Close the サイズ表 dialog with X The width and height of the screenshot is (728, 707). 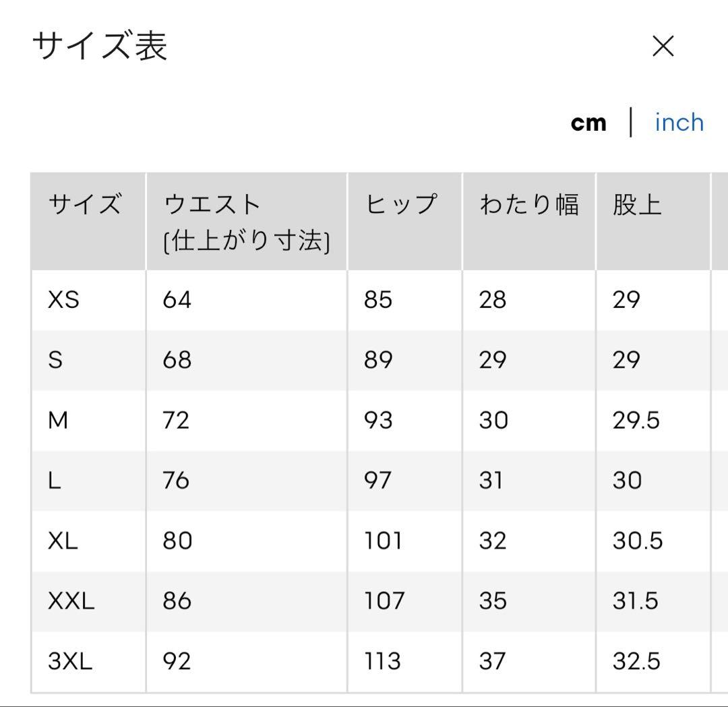coord(663,46)
